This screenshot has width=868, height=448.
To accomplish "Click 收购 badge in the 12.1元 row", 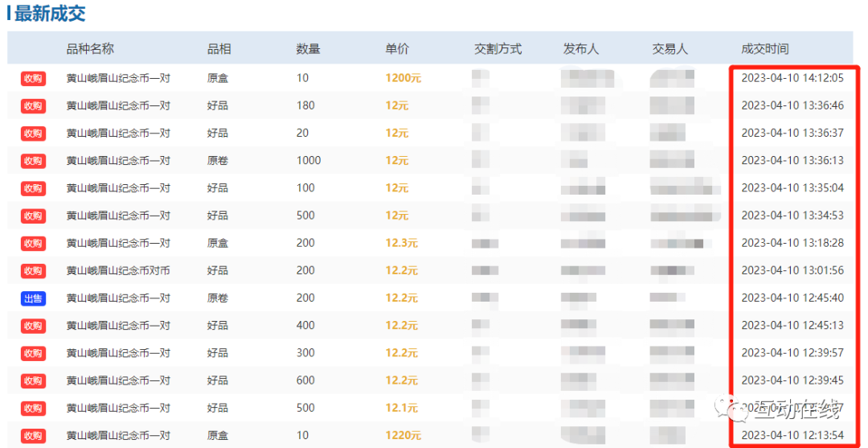I will click(33, 409).
